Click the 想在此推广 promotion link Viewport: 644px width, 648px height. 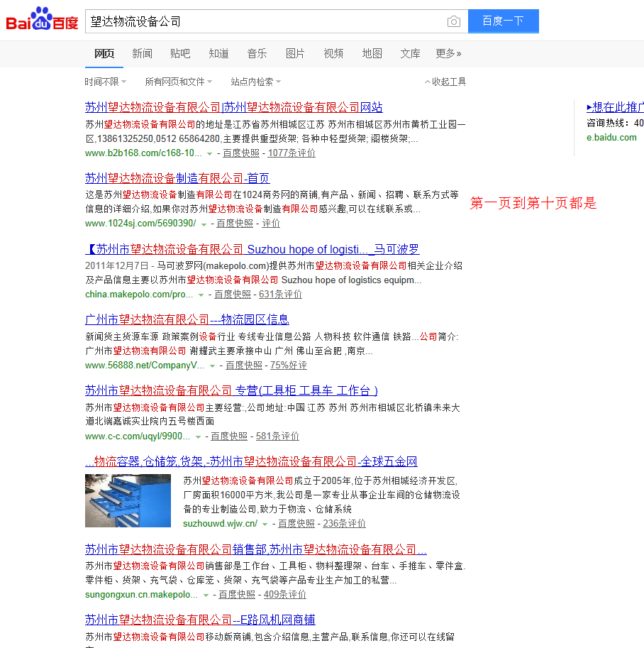click(615, 107)
